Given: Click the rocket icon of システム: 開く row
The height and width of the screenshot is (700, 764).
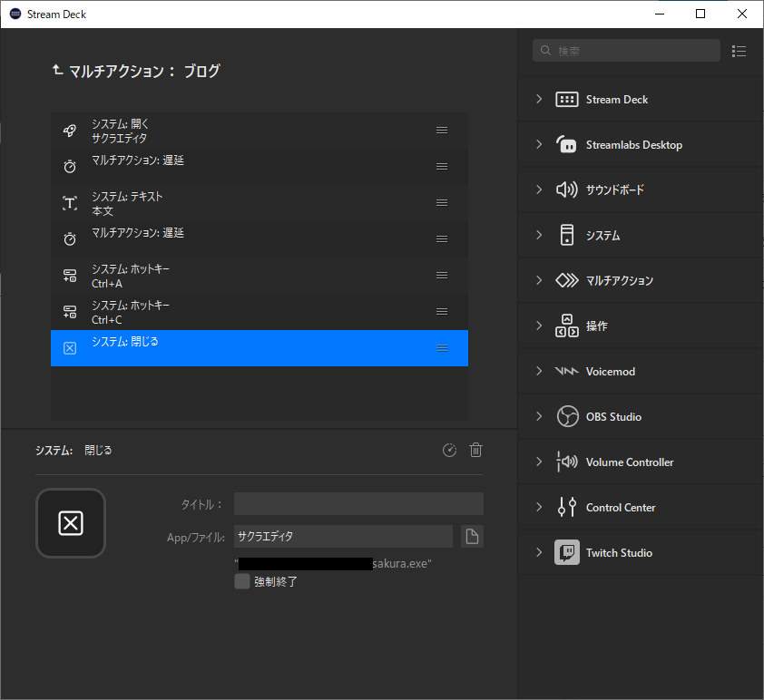Looking at the screenshot, I should (x=70, y=131).
